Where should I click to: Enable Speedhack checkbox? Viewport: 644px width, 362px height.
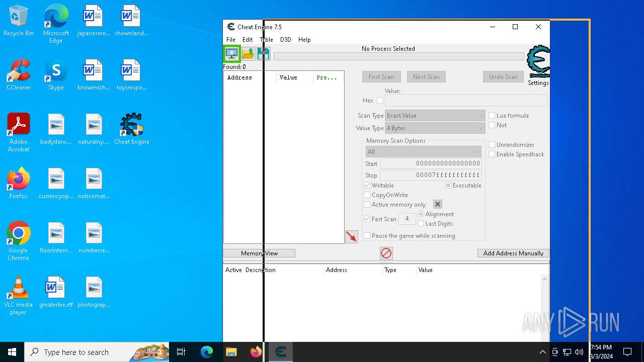pyautogui.click(x=492, y=154)
